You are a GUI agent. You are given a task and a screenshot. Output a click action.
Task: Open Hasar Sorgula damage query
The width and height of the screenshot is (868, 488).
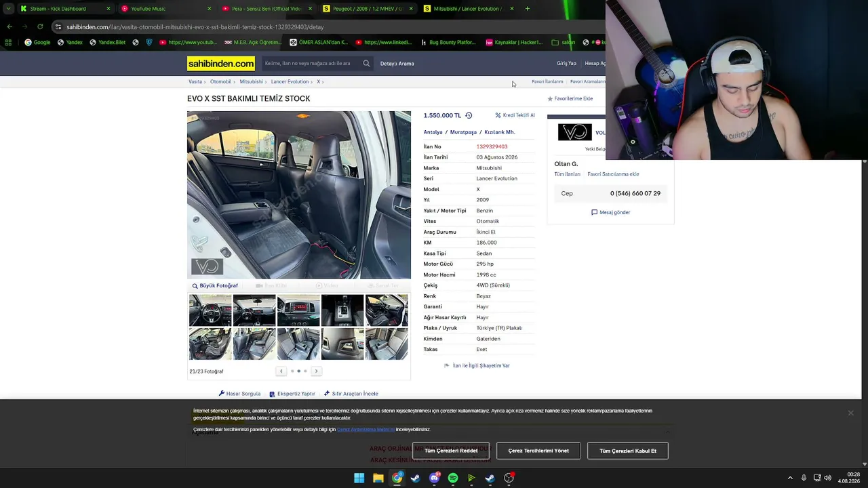pos(239,394)
